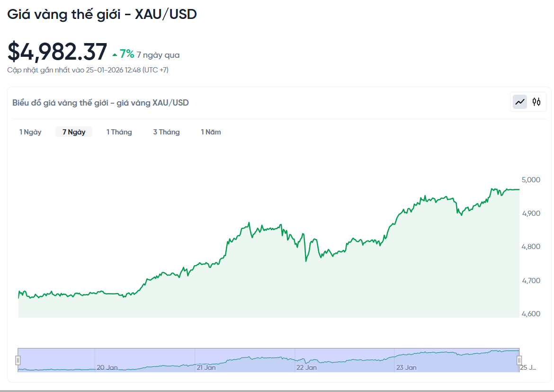Click the left handle of the range navigator

(18, 360)
